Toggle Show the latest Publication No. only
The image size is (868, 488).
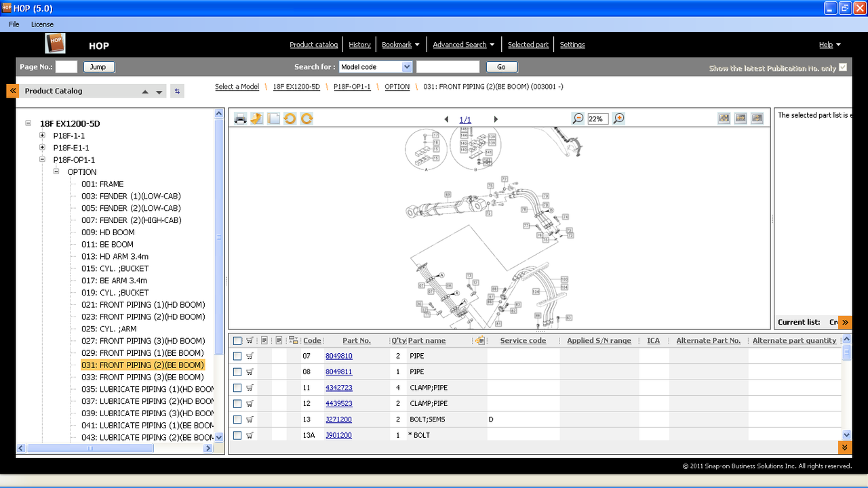click(843, 67)
